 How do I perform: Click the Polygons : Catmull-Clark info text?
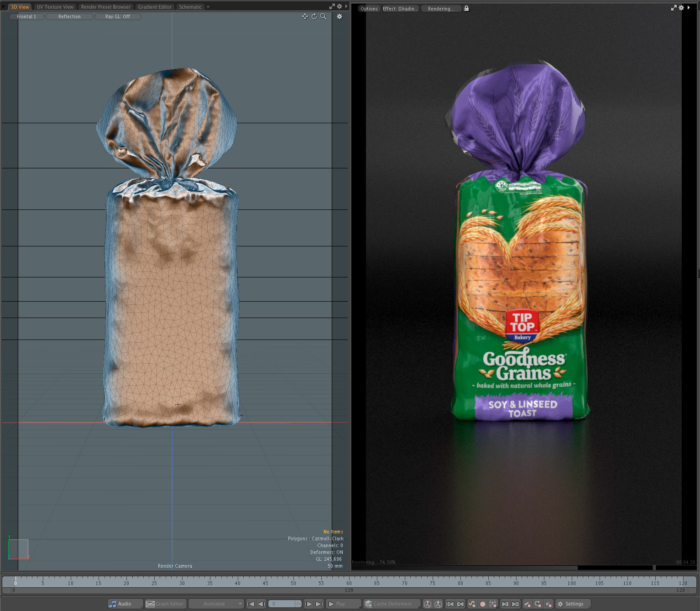point(315,538)
